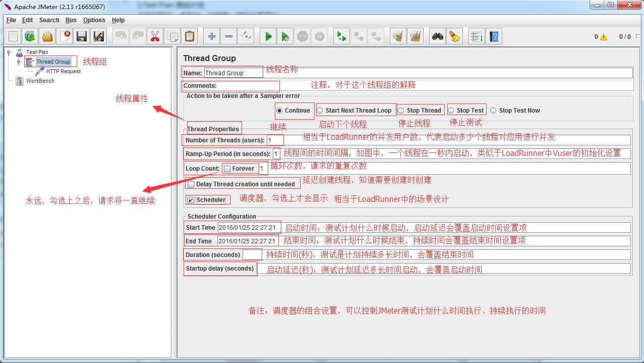Image resolution: width=644 pixels, height=363 pixels.
Task: Open the Function Helper dialog icon
Action: pos(477,36)
